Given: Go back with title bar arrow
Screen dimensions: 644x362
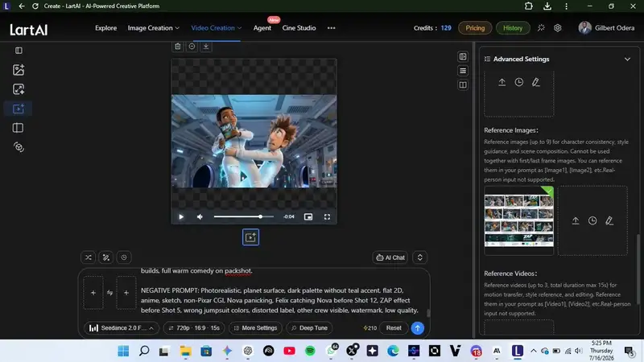Looking at the screenshot, I should tap(22, 6).
